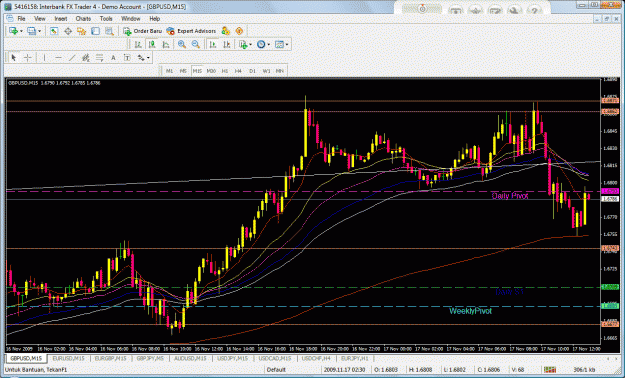Viewport: 625px width, 378px height.
Task: Open the Help menu
Action: [x=155, y=19]
